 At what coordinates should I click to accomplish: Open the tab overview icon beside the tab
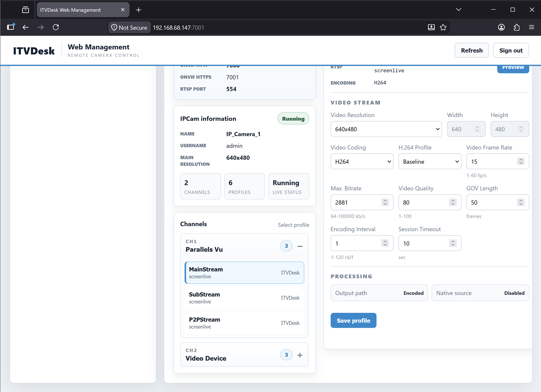click(26, 10)
